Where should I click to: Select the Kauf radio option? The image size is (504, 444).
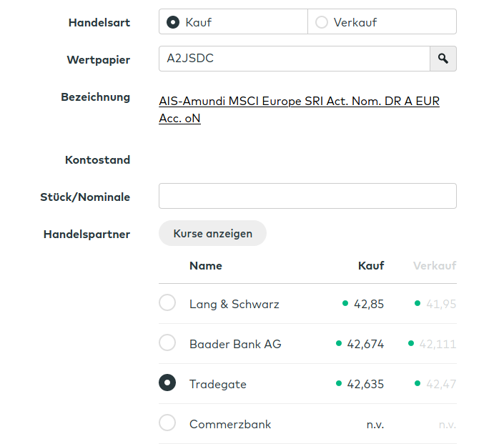click(173, 22)
